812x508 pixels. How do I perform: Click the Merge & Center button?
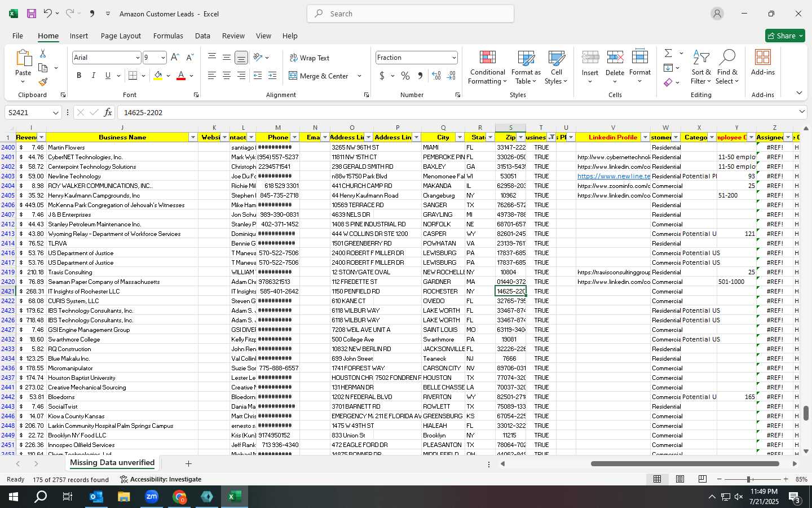[319, 76]
